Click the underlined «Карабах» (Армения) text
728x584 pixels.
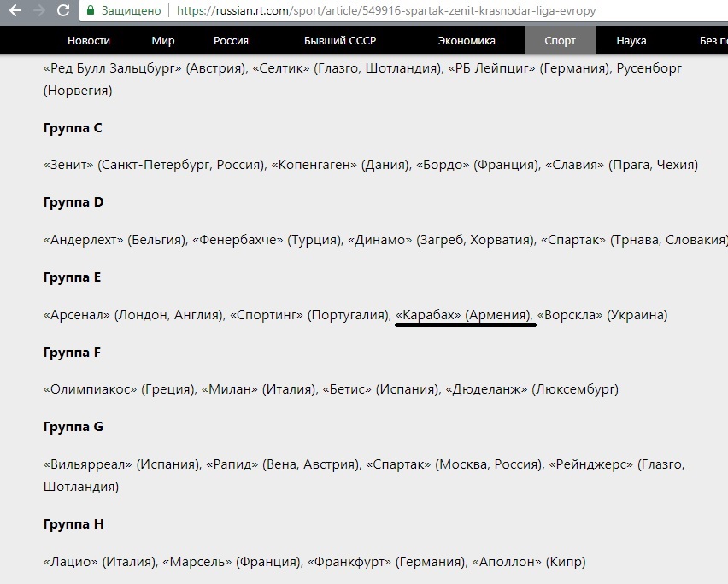(x=463, y=315)
